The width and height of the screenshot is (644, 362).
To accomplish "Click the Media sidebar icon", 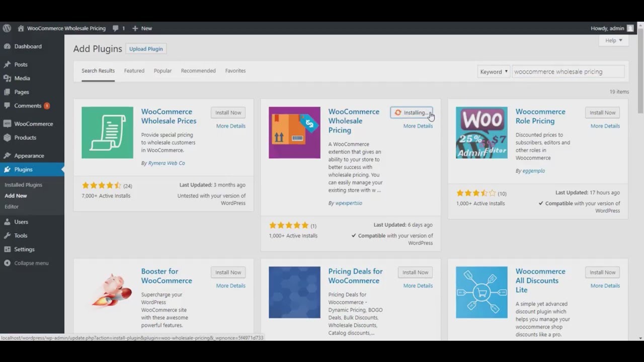I will (x=7, y=78).
